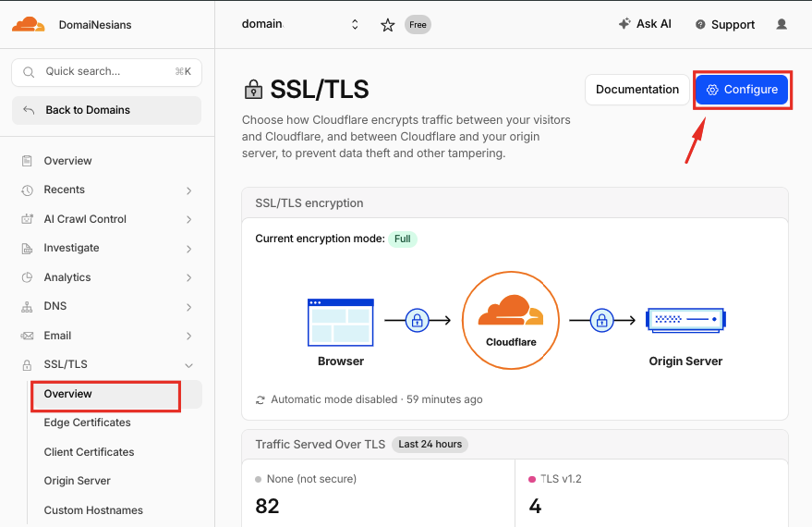Click the Support help icon

point(700,24)
